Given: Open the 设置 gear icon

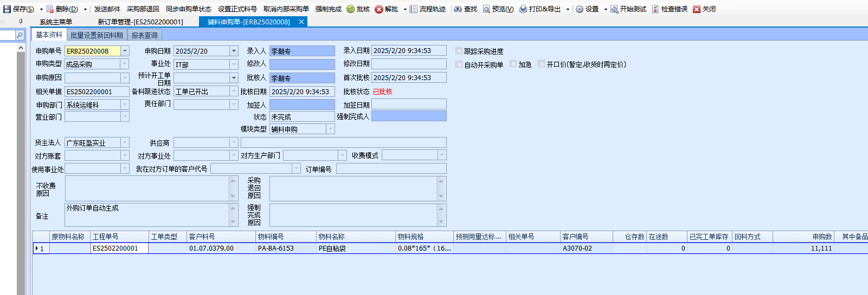Looking at the screenshot, I should point(580,9).
